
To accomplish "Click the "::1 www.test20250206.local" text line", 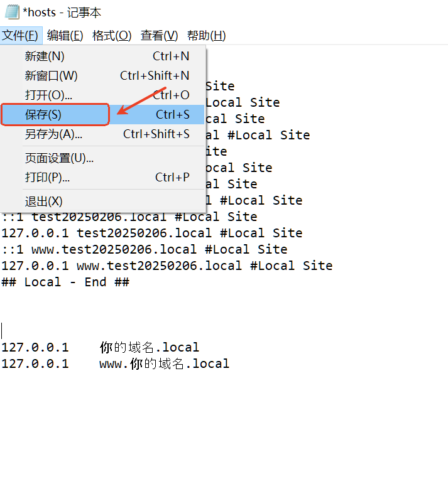I will tap(144, 249).
